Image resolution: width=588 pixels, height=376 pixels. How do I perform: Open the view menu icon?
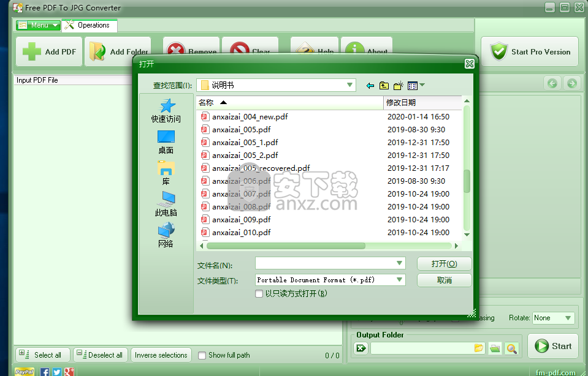coord(416,86)
